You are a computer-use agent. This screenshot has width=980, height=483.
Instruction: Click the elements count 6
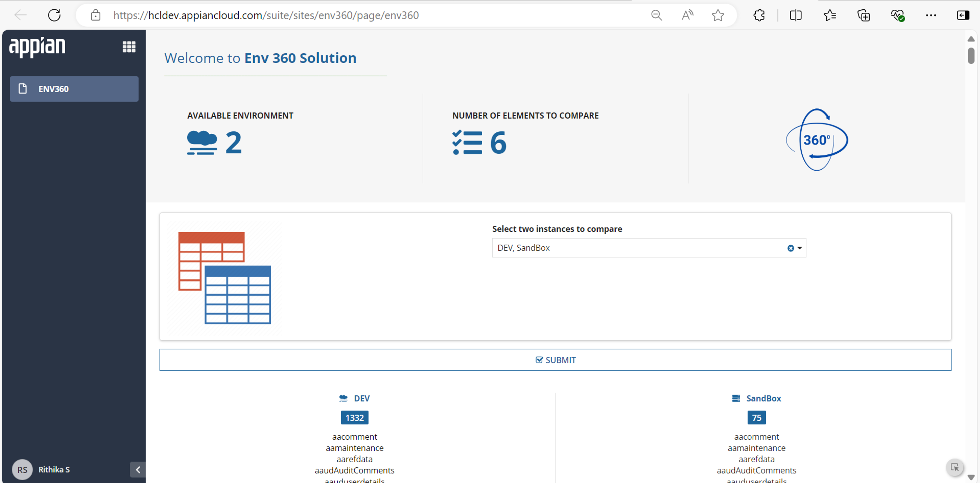pos(498,143)
